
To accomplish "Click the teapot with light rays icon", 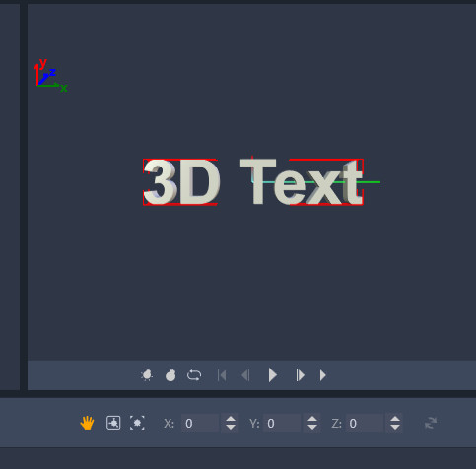I will pyautogui.click(x=147, y=375).
